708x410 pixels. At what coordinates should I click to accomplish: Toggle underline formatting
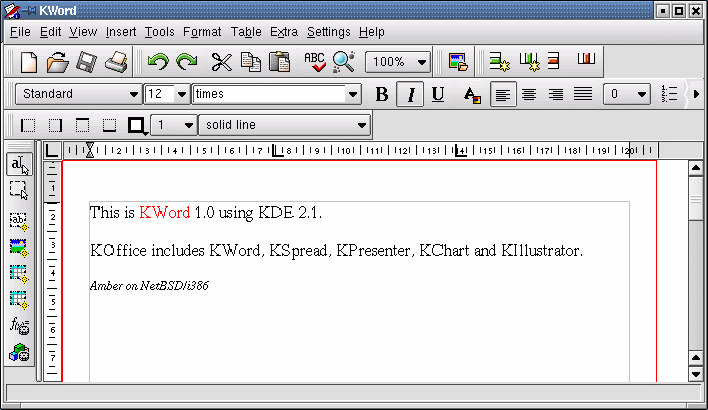[x=438, y=94]
